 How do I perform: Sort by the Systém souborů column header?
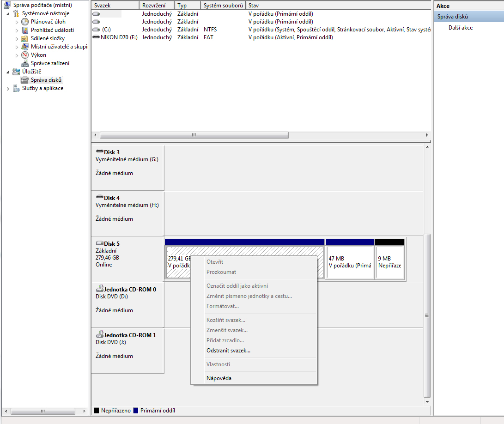[x=223, y=6]
